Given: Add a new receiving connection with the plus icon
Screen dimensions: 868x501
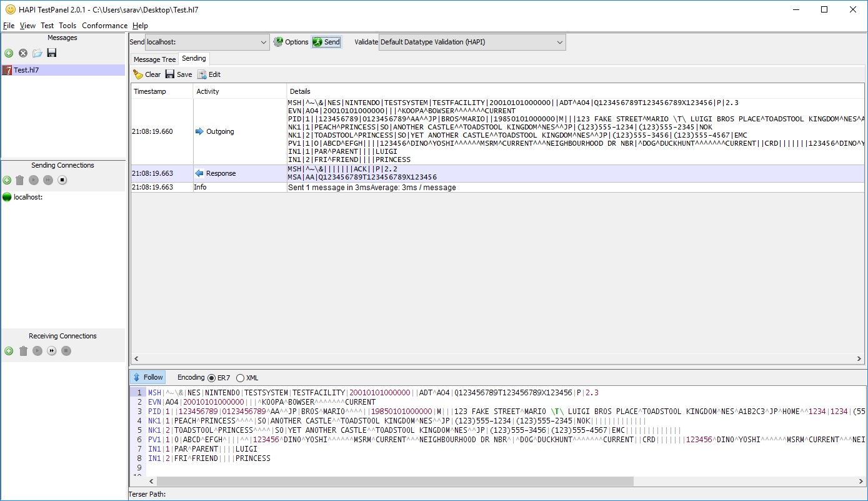Looking at the screenshot, I should [x=9, y=351].
